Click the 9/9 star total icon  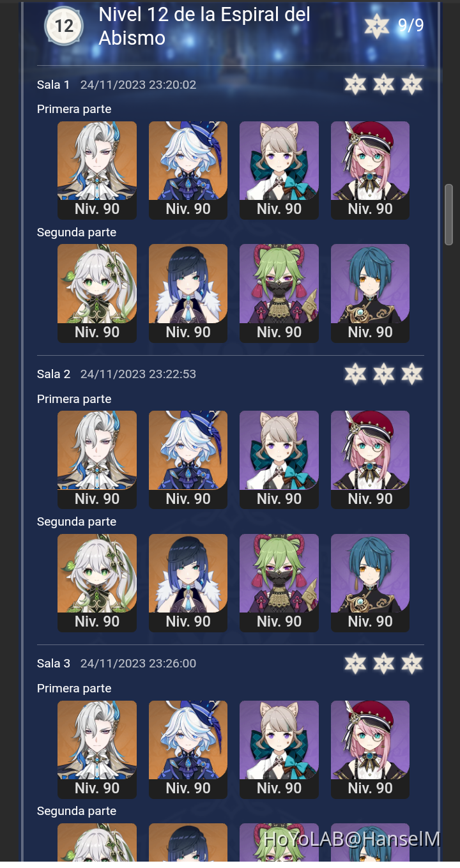(x=377, y=26)
